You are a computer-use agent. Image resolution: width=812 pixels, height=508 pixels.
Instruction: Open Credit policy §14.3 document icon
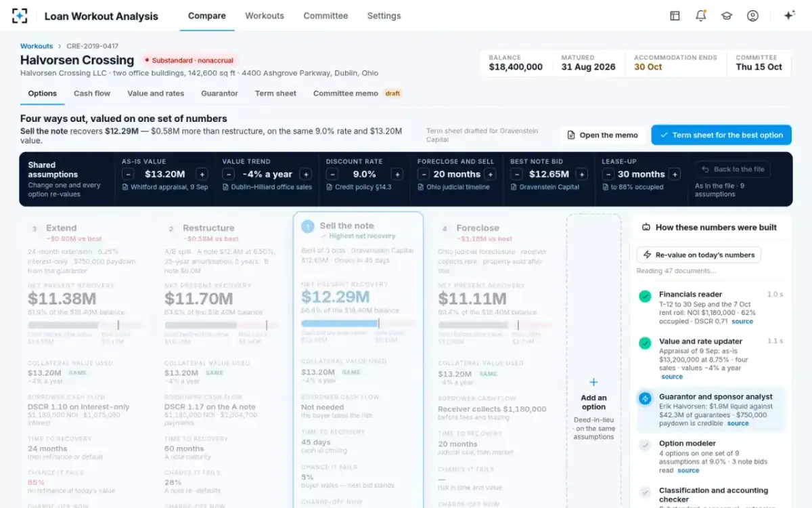click(x=330, y=187)
